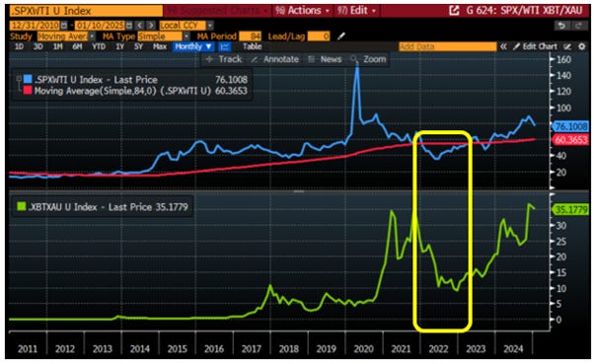594x364 pixels.
Task: Click the chart edit icon beside the gear
Action: (567, 46)
